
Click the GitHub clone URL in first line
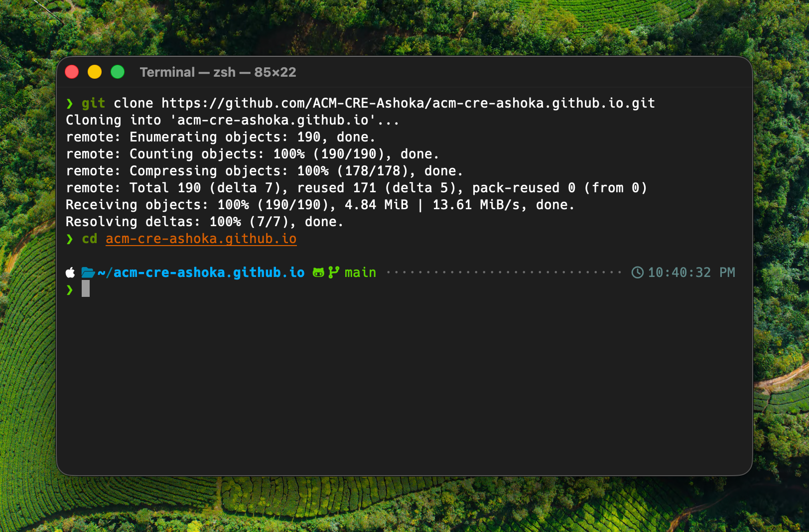coord(408,103)
